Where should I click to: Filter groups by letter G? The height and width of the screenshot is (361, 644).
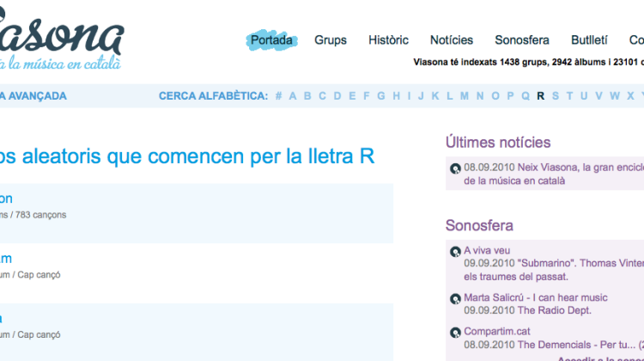(x=381, y=95)
